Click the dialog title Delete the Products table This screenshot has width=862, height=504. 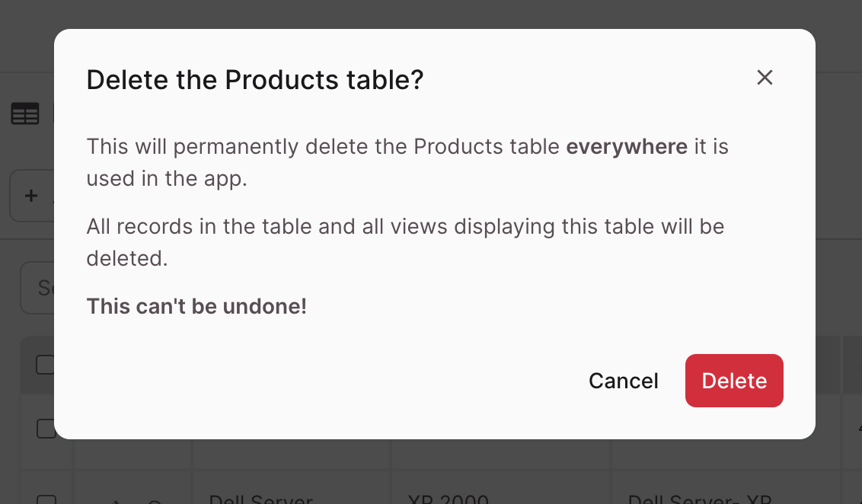(255, 79)
